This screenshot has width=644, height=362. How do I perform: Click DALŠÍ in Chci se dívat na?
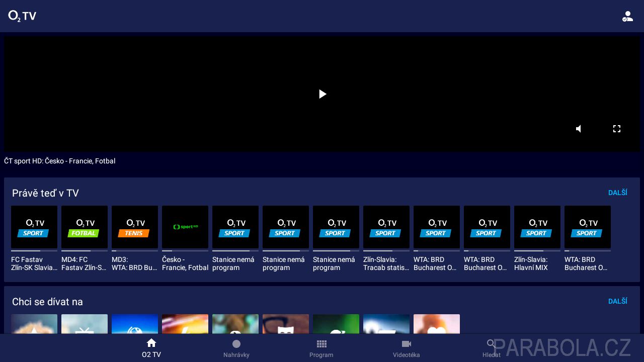[618, 301]
